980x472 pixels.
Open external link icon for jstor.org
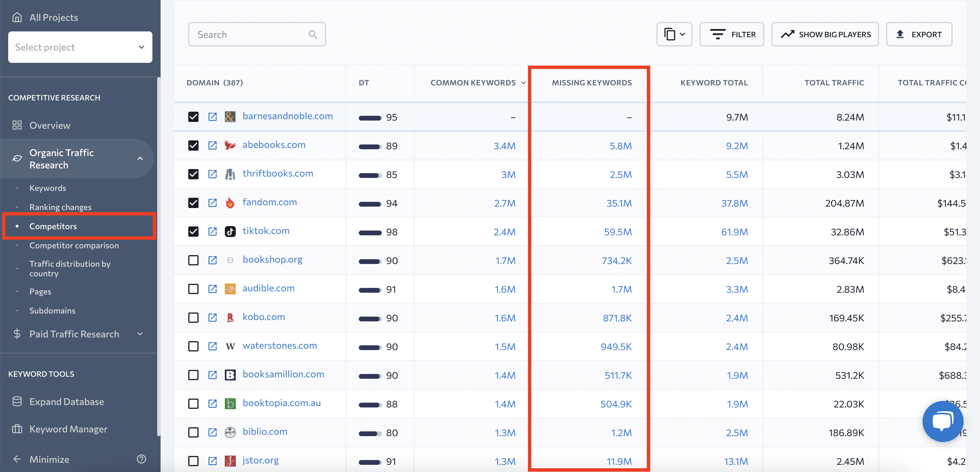[x=212, y=461]
